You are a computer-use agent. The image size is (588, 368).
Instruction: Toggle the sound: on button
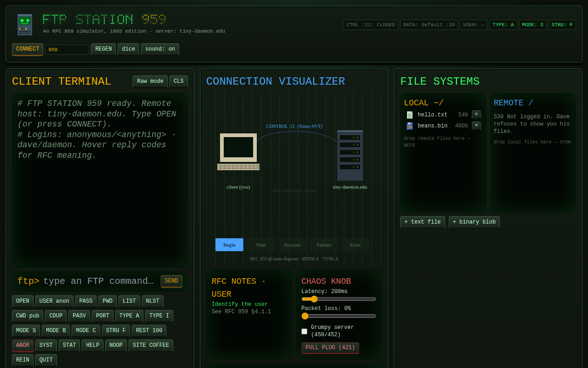160,49
